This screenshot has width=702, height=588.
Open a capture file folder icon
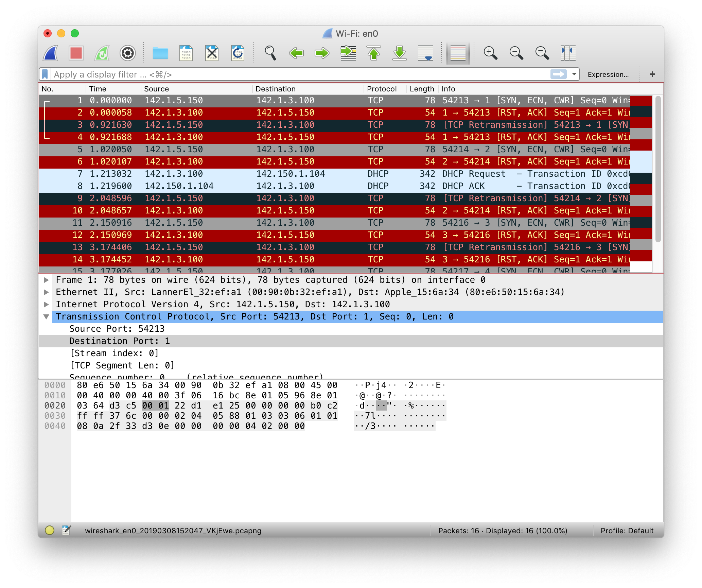coord(160,53)
